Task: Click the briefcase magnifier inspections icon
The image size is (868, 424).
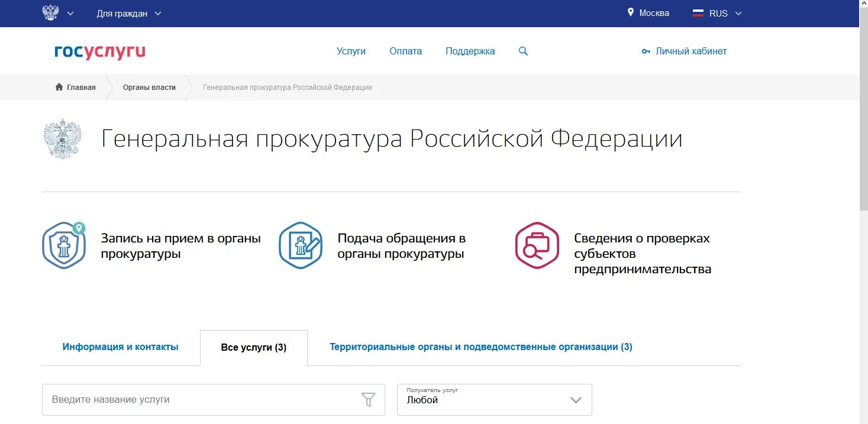Action: point(537,245)
